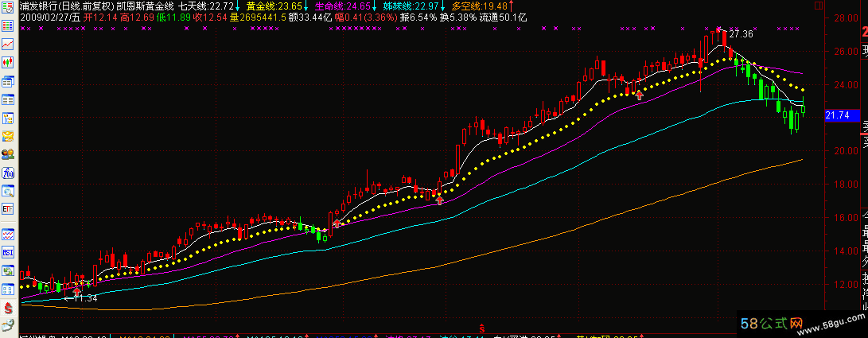Click the topmost sidebar icon with a window and checkmark
868x338 pixels.
(8, 7)
